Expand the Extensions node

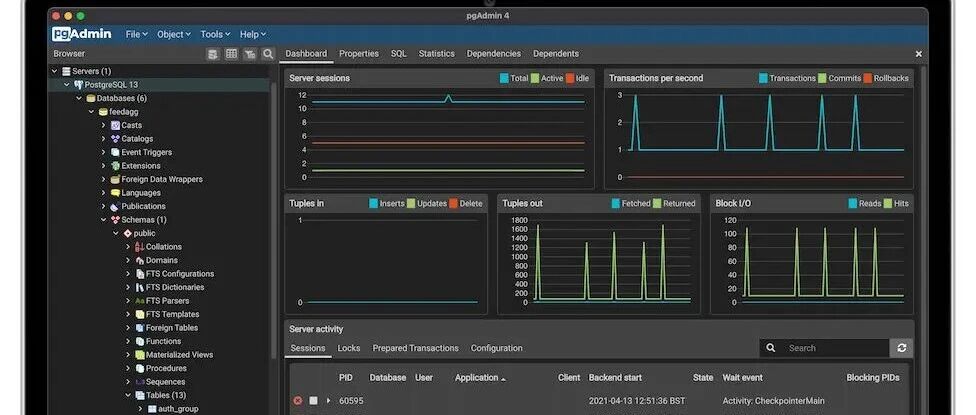pyautogui.click(x=104, y=166)
